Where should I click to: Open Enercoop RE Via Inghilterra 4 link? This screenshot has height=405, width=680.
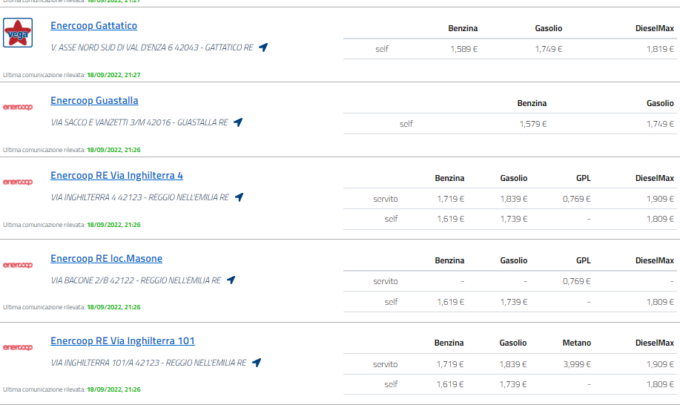coord(116,175)
